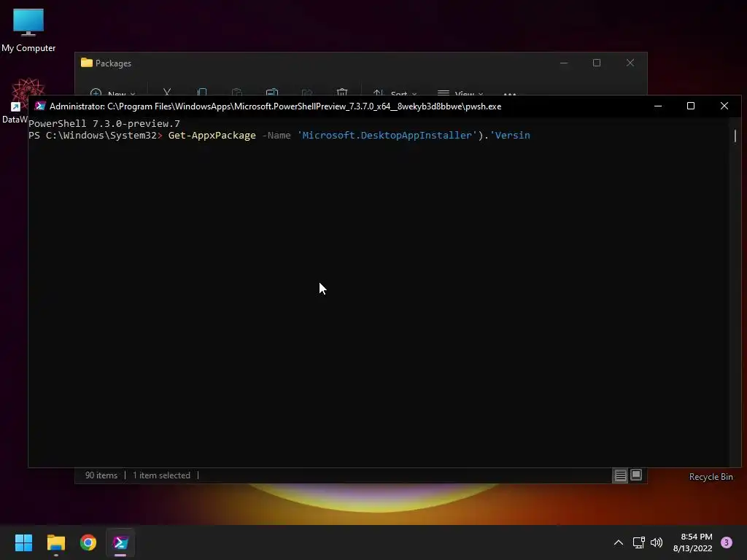Image resolution: width=747 pixels, height=560 pixels.
Task: Click the PowerShell taskbar icon
Action: (x=120, y=542)
